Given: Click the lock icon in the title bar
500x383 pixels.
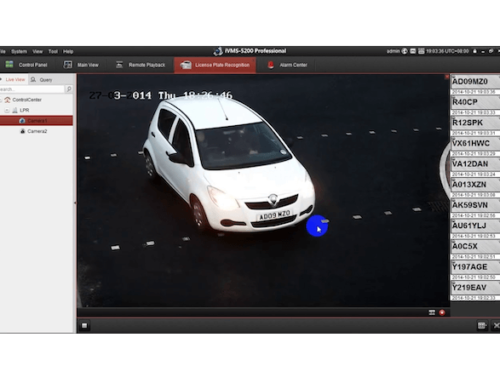Looking at the screenshot, I should point(474,51).
